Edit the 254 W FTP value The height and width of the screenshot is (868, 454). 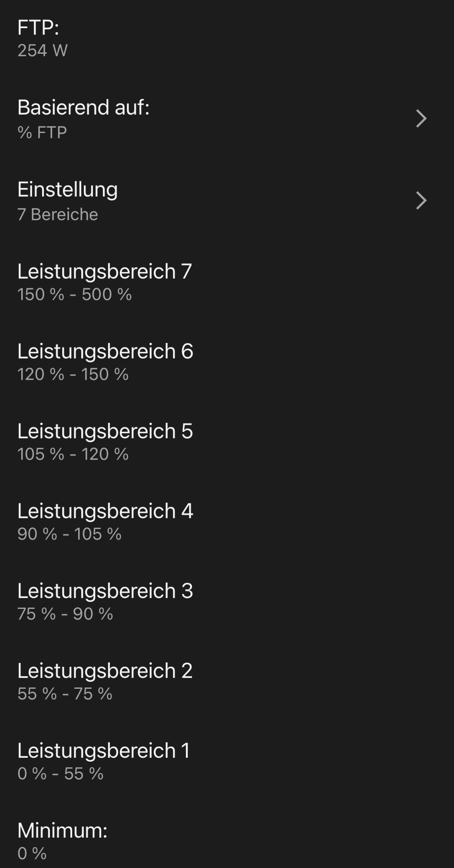[43, 51]
